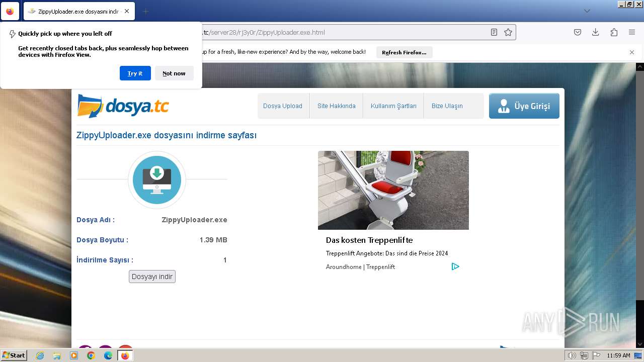This screenshot has height=362, width=644.
Task: Open the Das kosten Treppenlifte ad headline
Action: click(x=369, y=240)
